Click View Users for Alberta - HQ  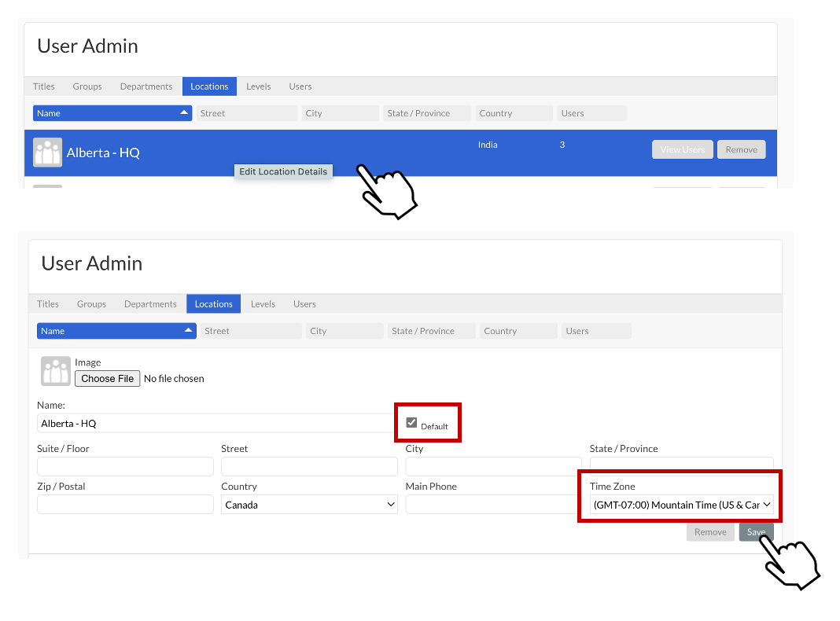683,149
